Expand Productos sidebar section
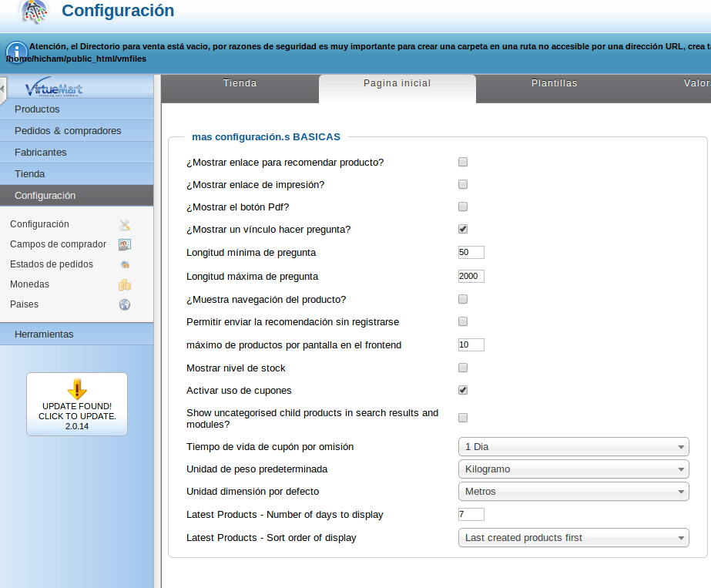Image resolution: width=711 pixels, height=588 pixels. coord(76,109)
